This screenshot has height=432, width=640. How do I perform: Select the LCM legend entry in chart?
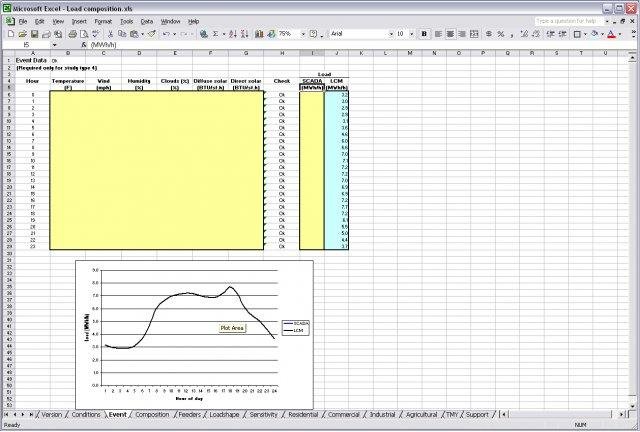click(x=295, y=331)
